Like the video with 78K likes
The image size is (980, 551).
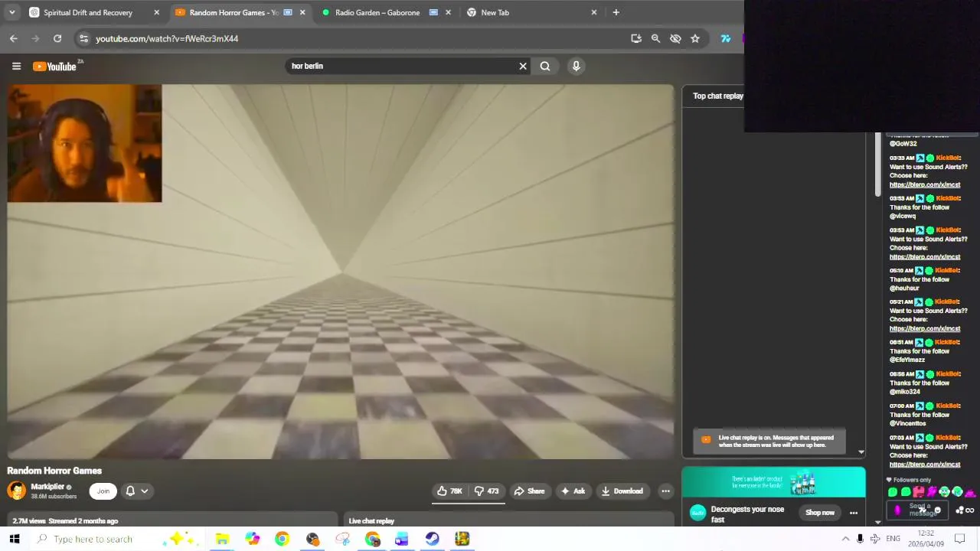pyautogui.click(x=450, y=491)
